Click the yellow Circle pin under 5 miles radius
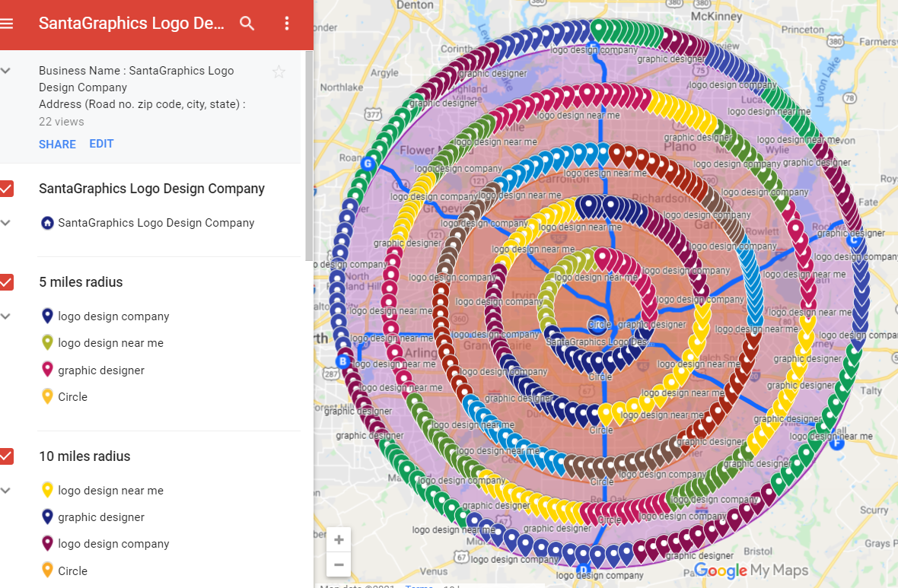The width and height of the screenshot is (898, 588). 47,396
